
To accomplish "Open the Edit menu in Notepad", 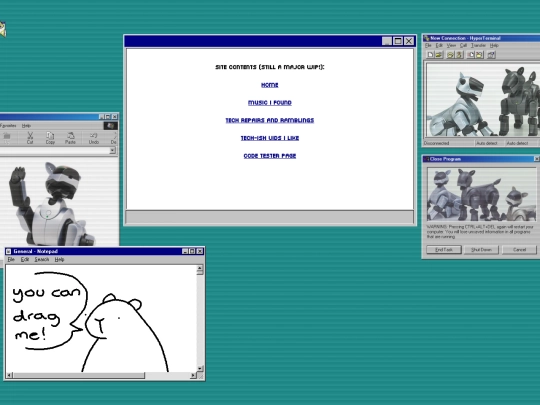I will pos(25,259).
